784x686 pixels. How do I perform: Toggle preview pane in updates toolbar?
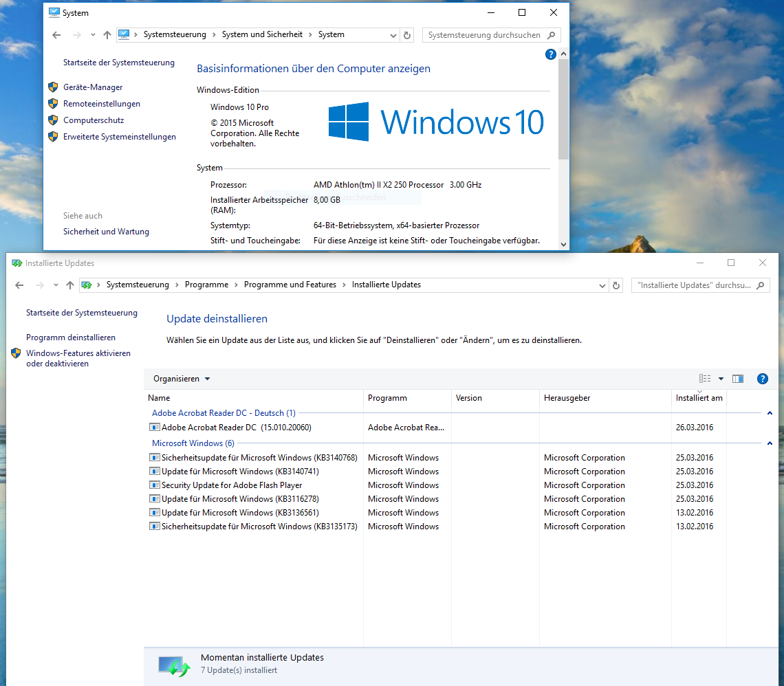tap(737, 379)
